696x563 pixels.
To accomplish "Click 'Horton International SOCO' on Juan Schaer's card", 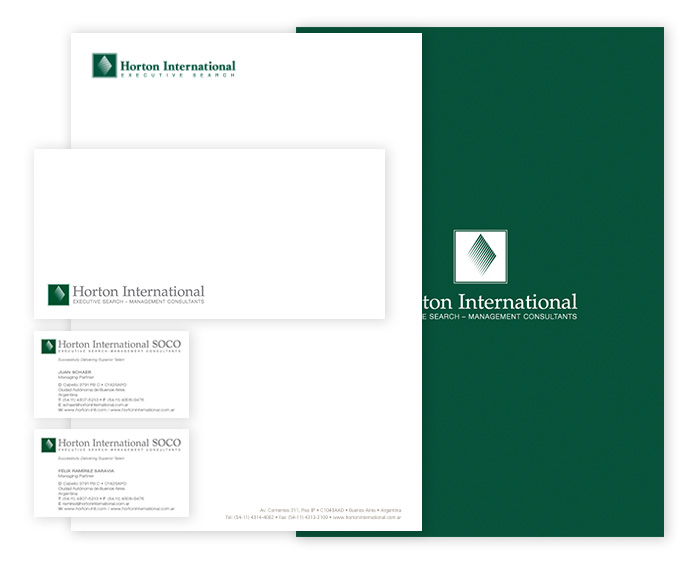I will click(119, 344).
